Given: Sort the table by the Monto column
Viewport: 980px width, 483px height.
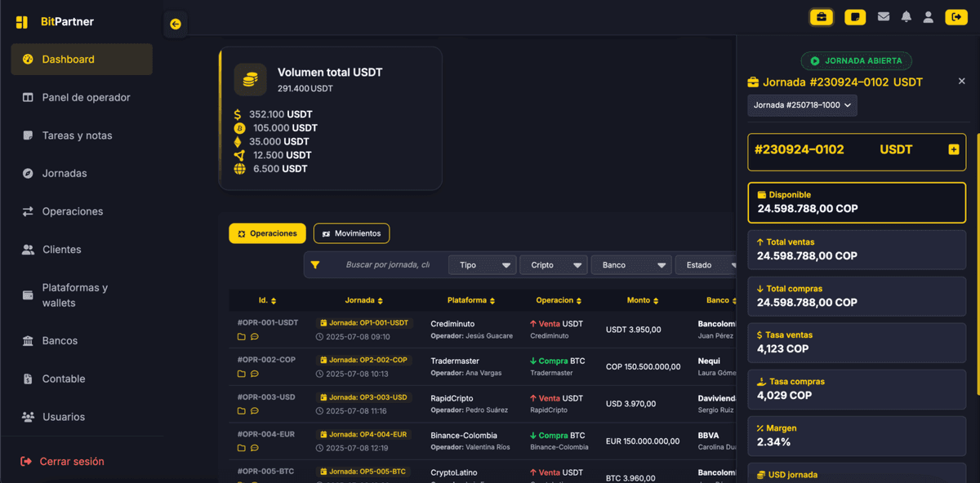Looking at the screenshot, I should [x=643, y=299].
